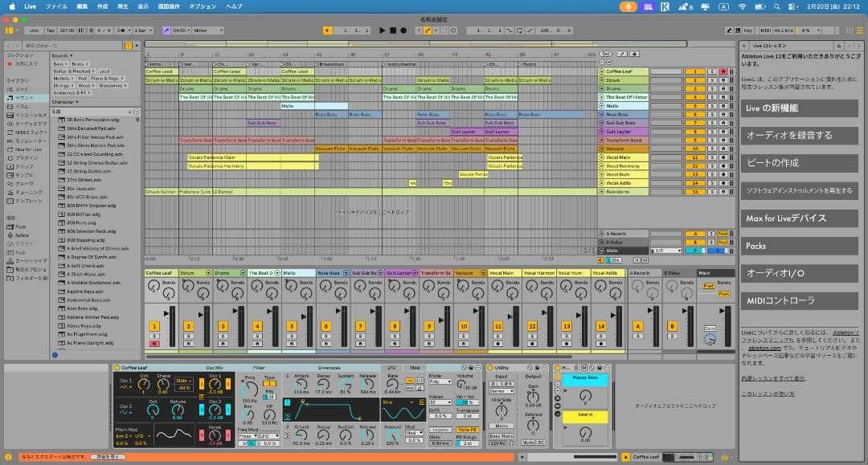Screen dimensions: 868x465
Task: Select the Bass sound tag filter
Action: [59, 64]
